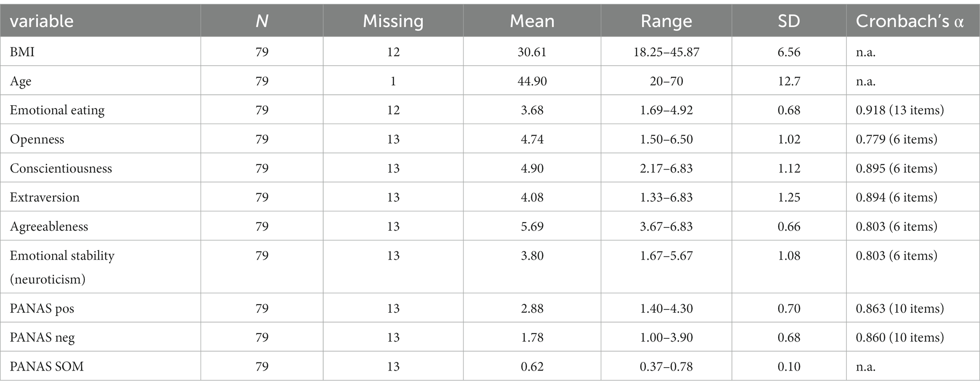980x389 pixels.
Task: Select the BMI row label
Action: click(x=22, y=52)
